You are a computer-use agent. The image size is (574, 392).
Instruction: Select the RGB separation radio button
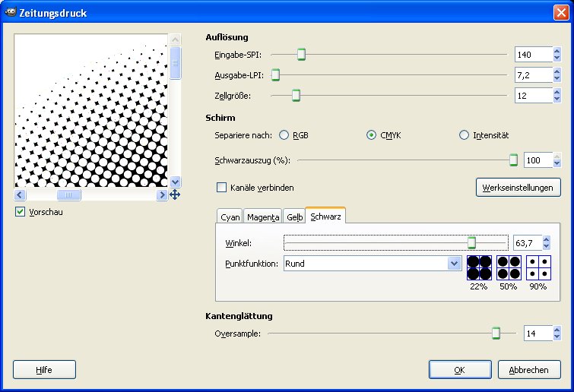coord(284,135)
